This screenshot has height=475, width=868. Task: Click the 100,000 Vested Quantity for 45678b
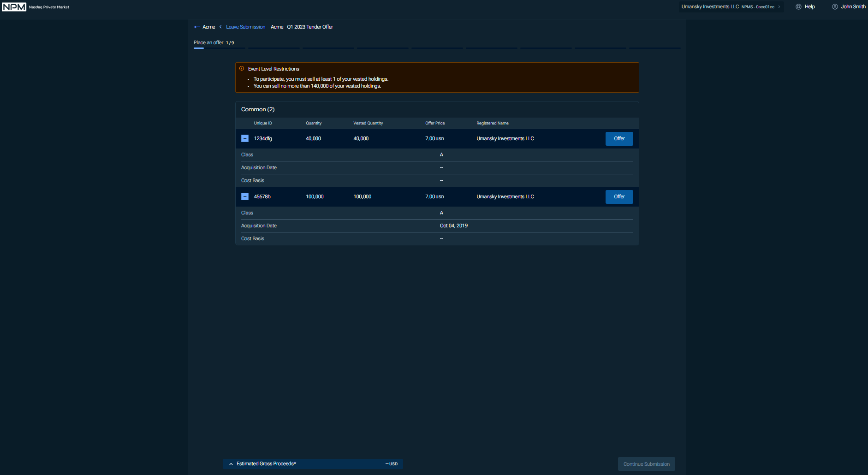click(362, 197)
